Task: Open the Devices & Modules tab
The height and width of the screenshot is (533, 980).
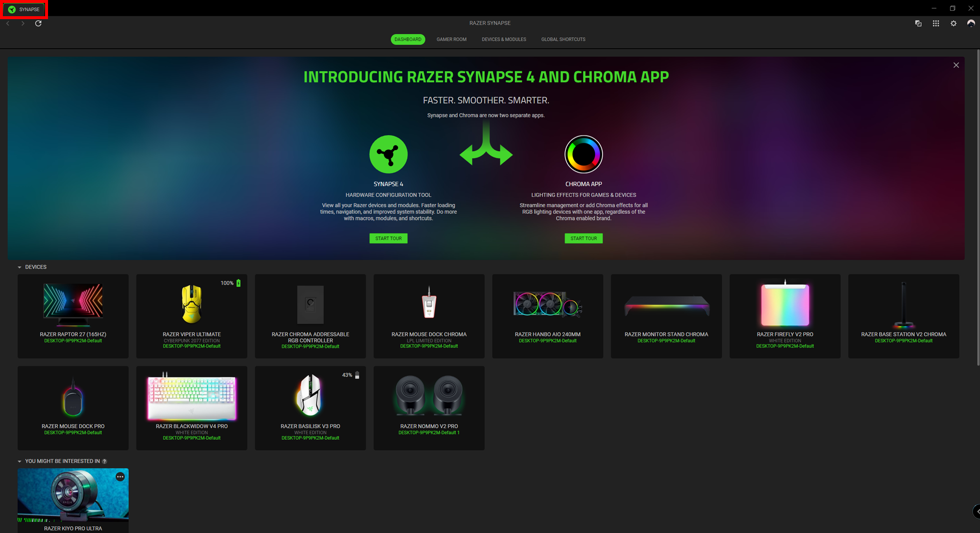Action: click(504, 39)
